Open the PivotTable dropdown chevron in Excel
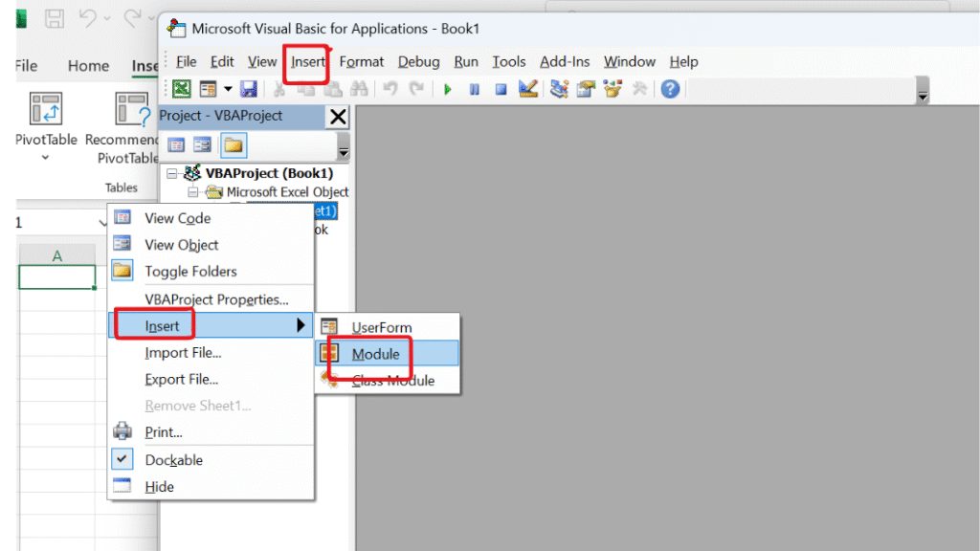Viewport: 980px width, 551px height. pos(45,158)
